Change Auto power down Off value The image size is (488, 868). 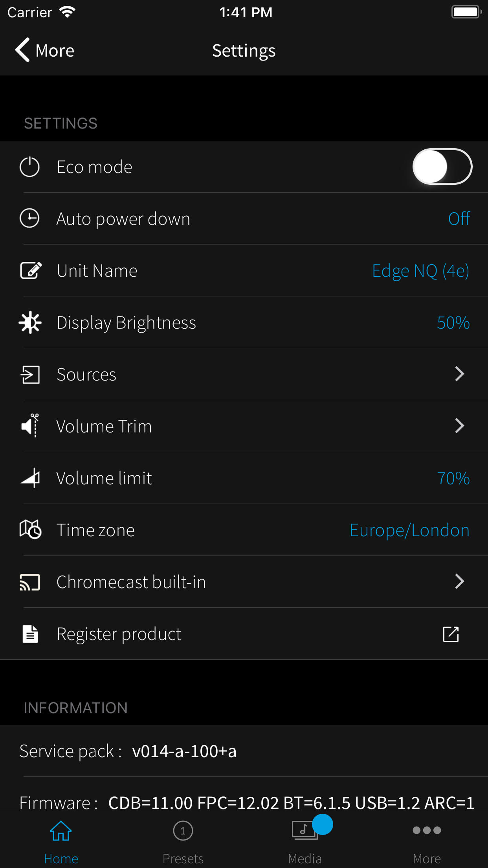(x=459, y=219)
